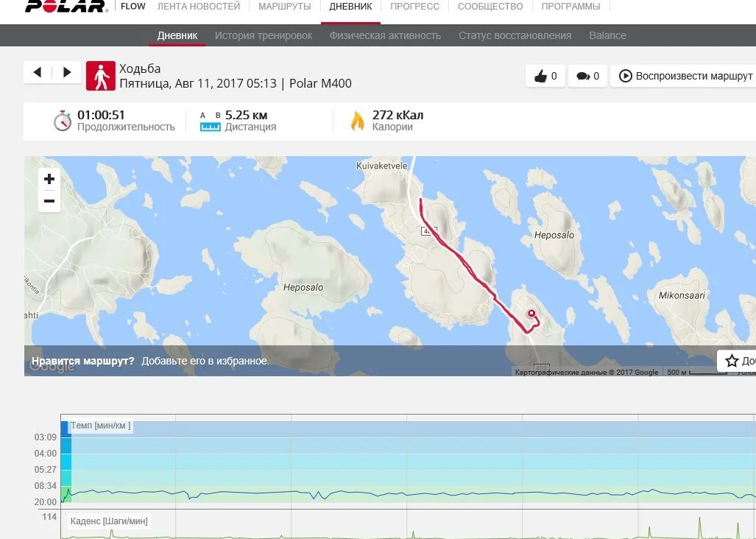
Task: Open ПРОГРЕСС menu
Action: click(414, 7)
